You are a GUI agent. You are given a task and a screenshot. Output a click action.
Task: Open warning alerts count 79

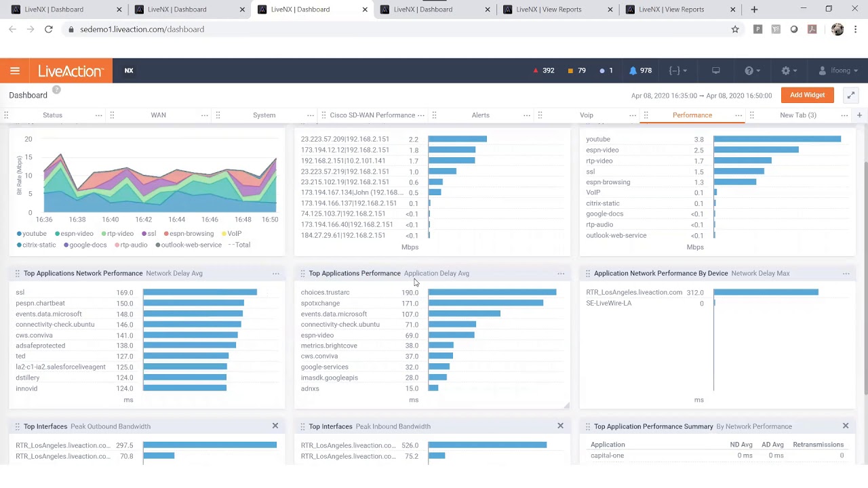pyautogui.click(x=576, y=70)
